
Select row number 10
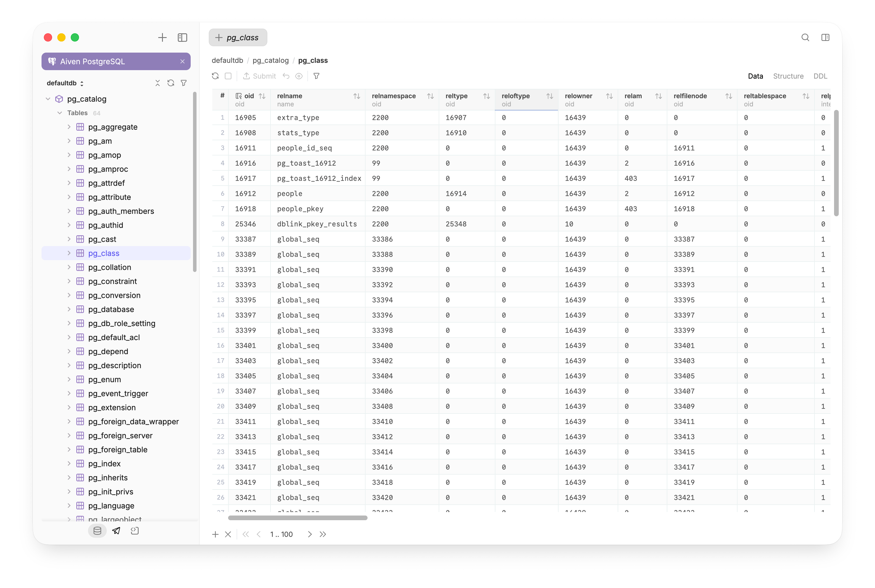pos(221,254)
